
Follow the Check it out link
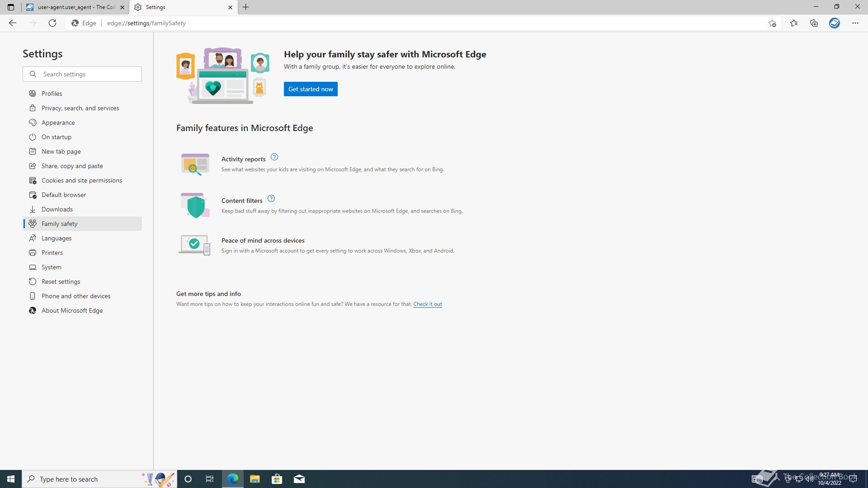(427, 304)
